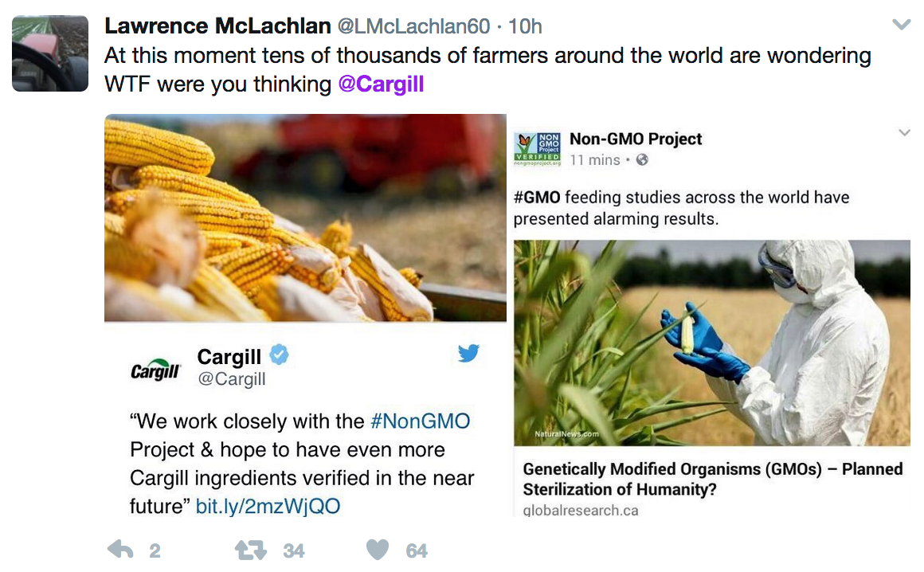The width and height of the screenshot is (924, 572).
Task: Click Cargill's blue verified badge
Action: 279,355
